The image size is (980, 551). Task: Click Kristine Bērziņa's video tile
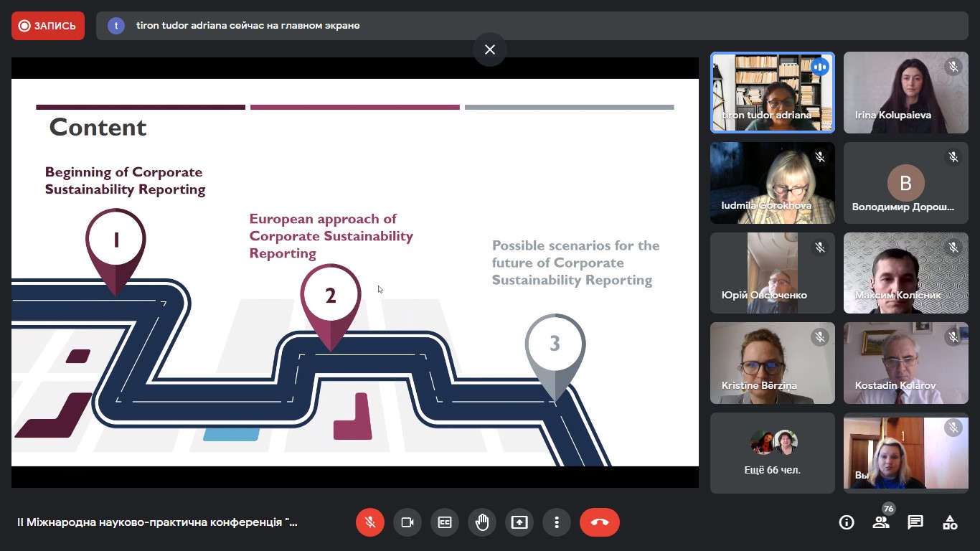[773, 362]
